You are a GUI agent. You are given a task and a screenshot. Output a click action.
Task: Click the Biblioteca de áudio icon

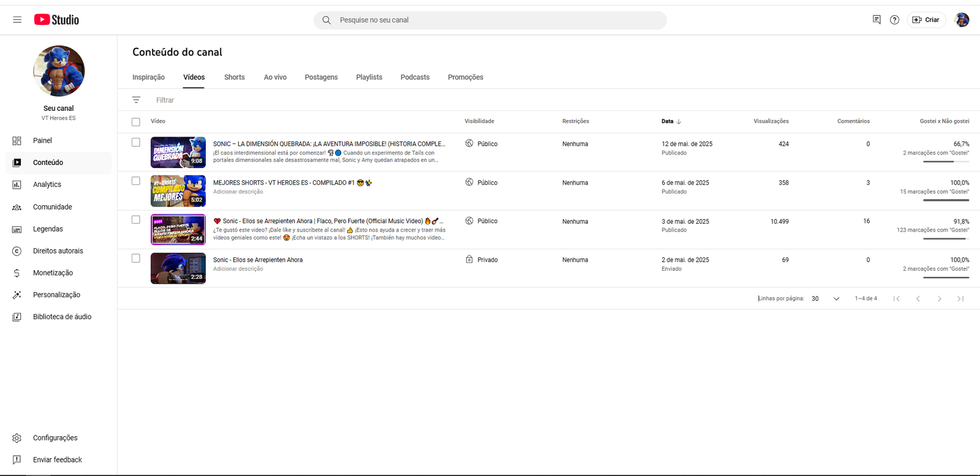[17, 317]
